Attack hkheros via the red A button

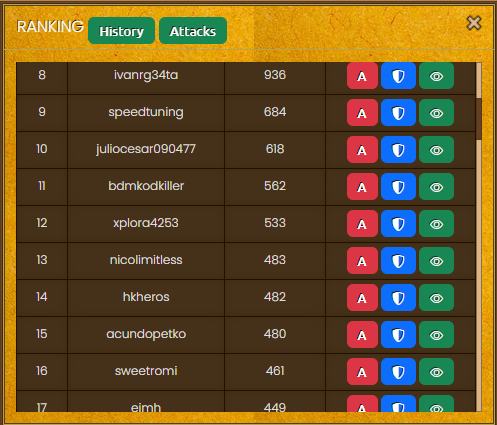(362, 298)
